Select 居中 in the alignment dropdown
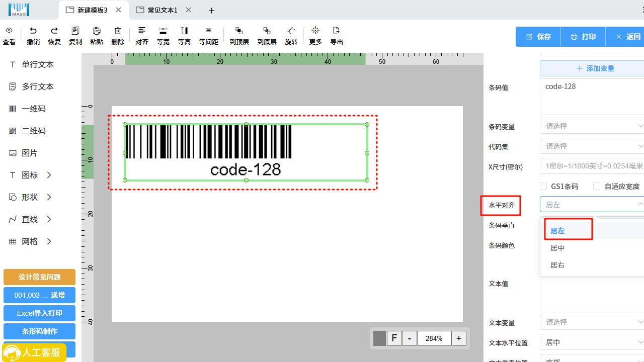This screenshot has height=362, width=644. point(557,248)
